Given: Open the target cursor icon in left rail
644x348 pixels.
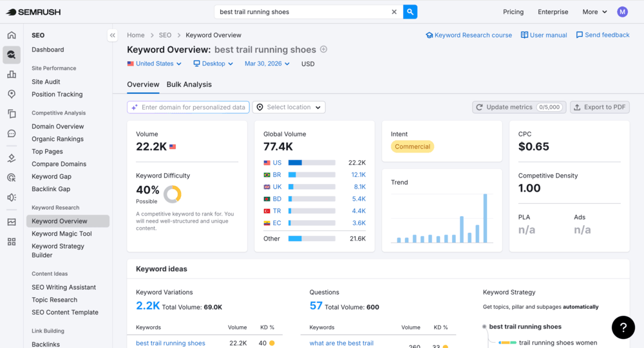Looking at the screenshot, I should [12, 178].
